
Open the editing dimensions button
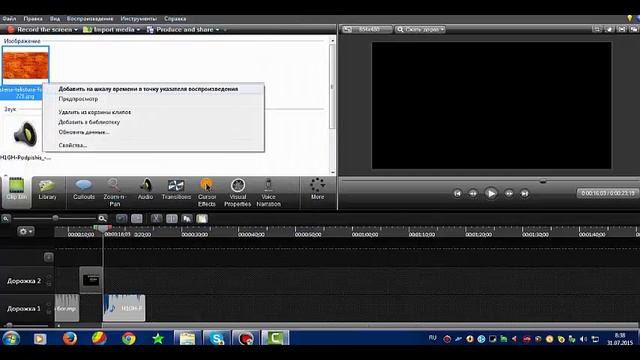[x=367, y=29]
